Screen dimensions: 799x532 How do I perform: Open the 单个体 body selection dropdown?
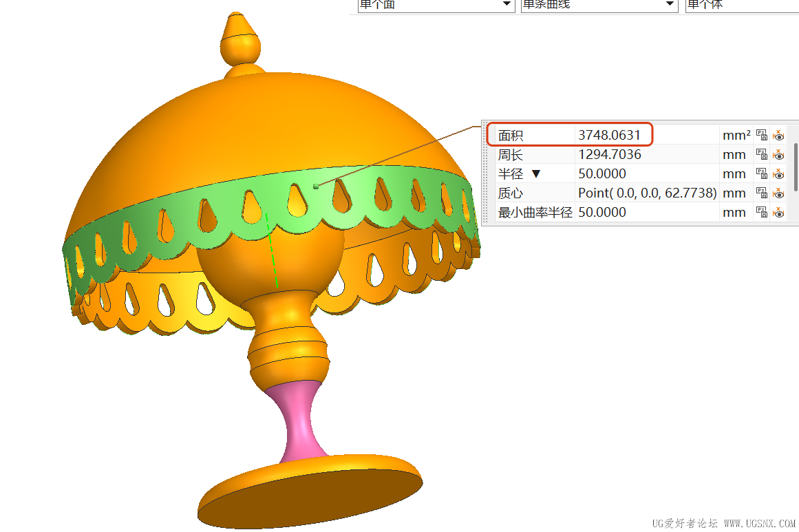[742, 5]
